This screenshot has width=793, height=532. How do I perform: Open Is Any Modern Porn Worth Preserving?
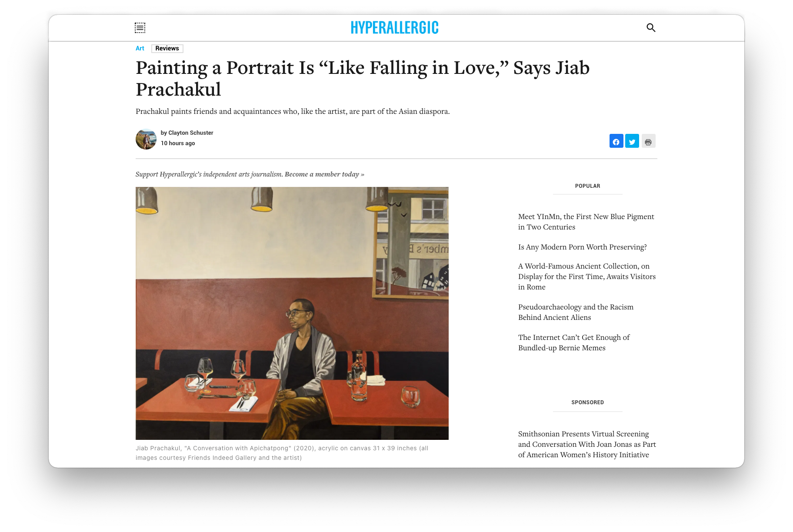tap(583, 247)
